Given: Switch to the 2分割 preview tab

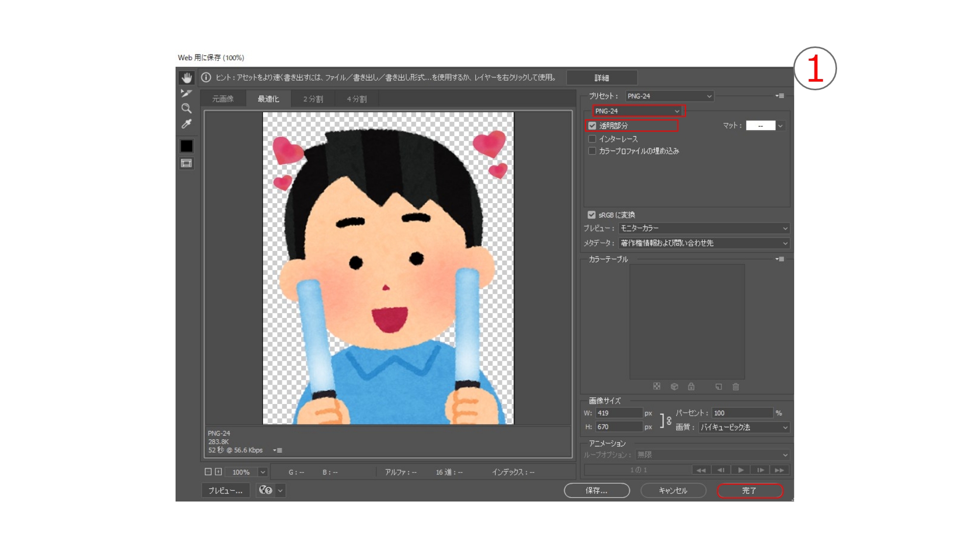Looking at the screenshot, I should (x=312, y=98).
